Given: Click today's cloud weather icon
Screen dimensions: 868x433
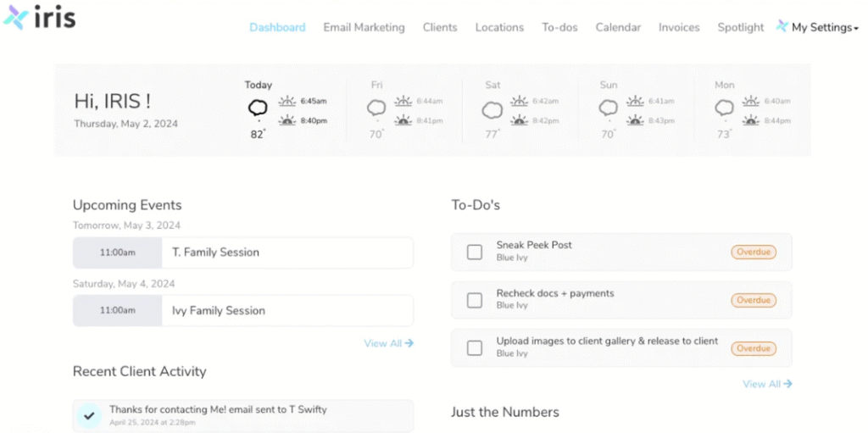Looking at the screenshot, I should (258, 108).
